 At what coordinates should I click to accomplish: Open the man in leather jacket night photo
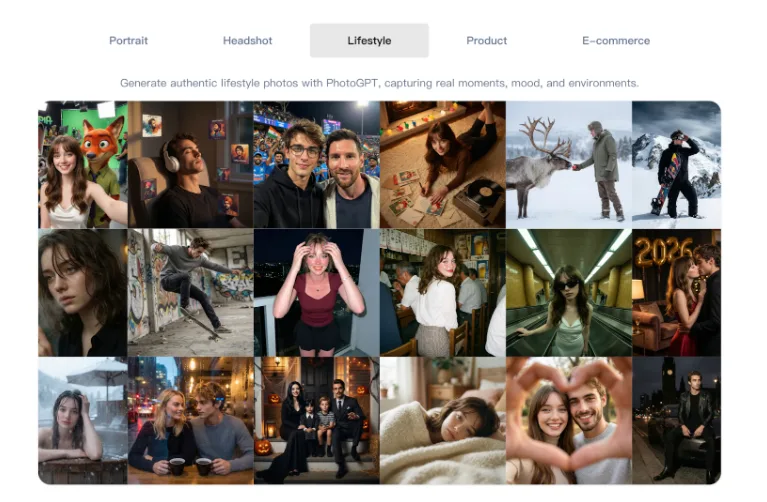(x=676, y=420)
